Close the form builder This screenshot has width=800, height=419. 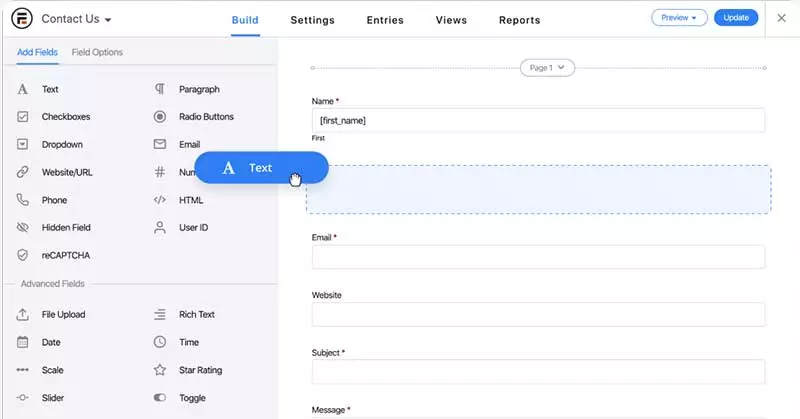[x=781, y=18]
